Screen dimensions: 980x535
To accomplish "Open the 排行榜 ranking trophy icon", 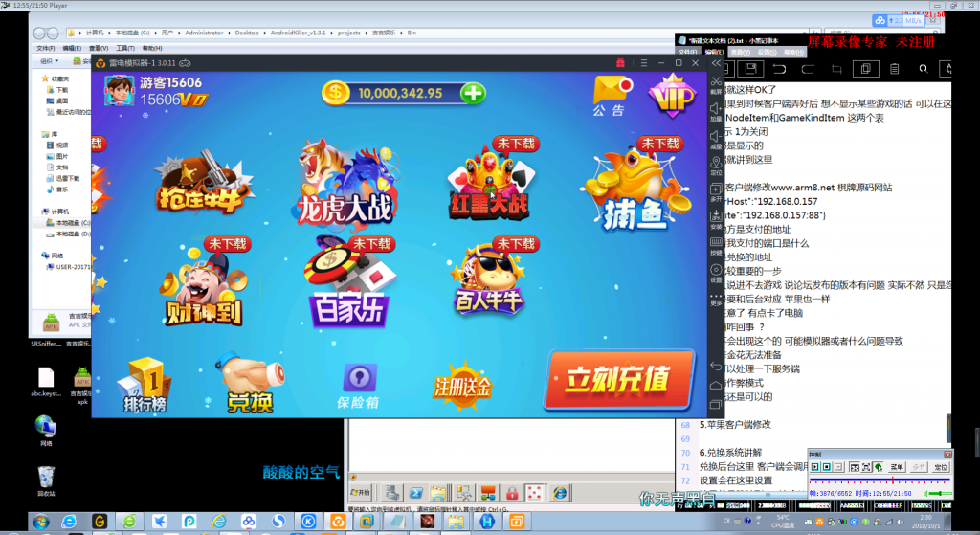I will (x=145, y=384).
